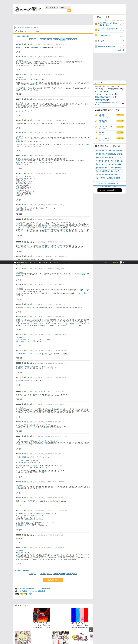Screen dimensions: 138x644
Task: Click the orange 掲示板にレスする button
Action: [53, 580]
